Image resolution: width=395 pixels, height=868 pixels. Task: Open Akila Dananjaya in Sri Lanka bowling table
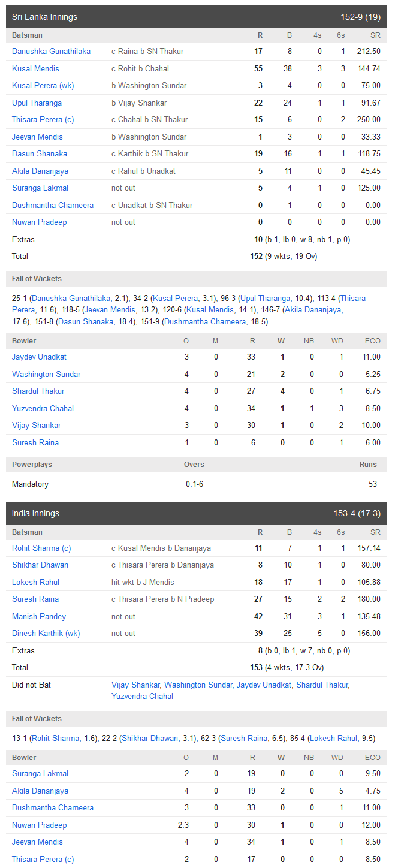(40, 791)
